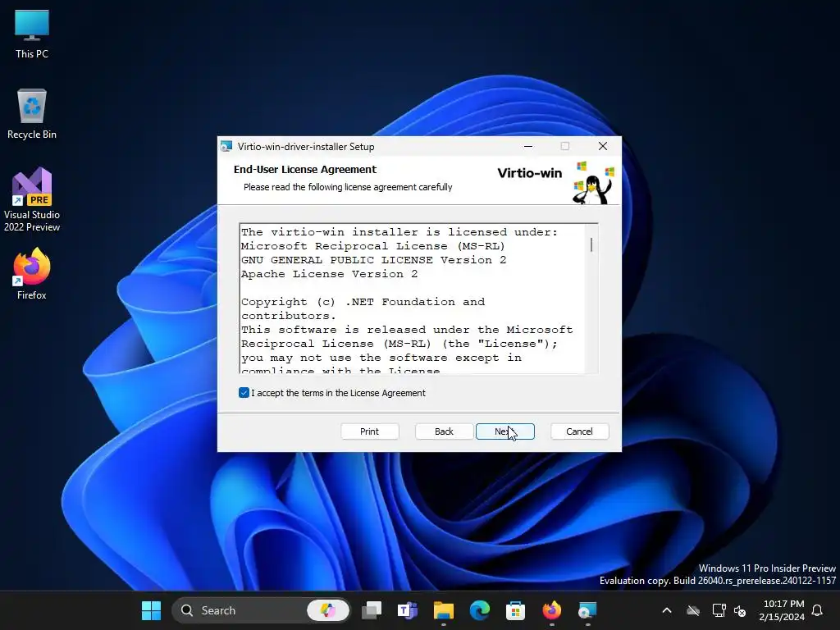840x630 pixels.
Task: Open the This PC desktop icon
Action: tap(32, 34)
